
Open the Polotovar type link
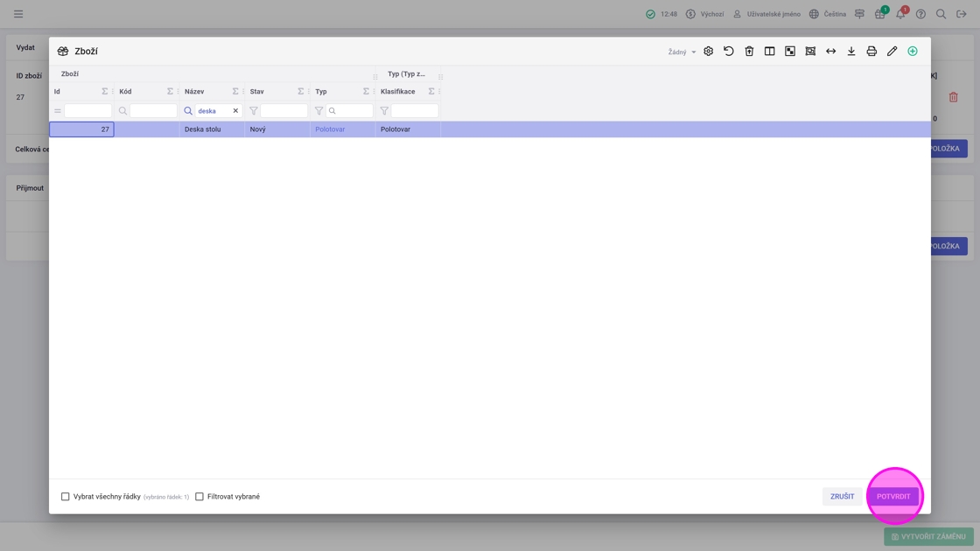330,129
